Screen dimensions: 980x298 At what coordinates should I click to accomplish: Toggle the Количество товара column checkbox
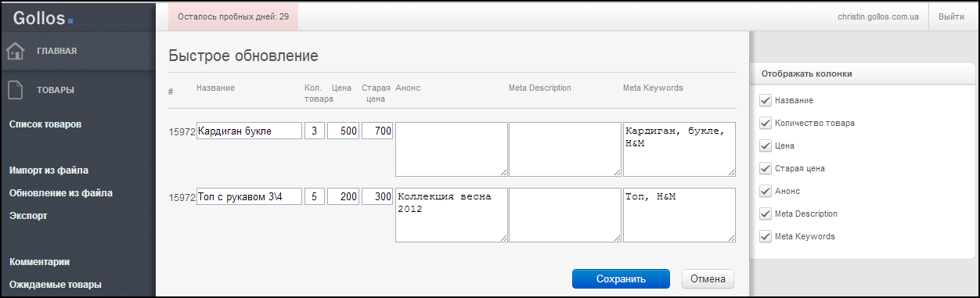point(766,124)
